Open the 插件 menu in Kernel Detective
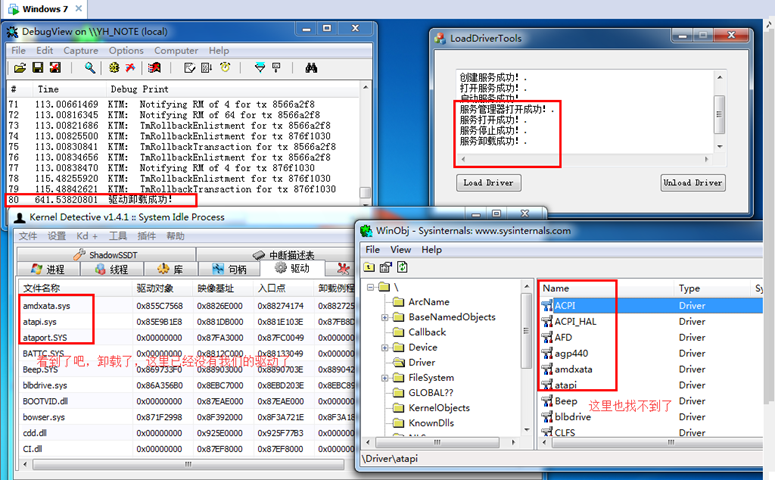 click(146, 236)
